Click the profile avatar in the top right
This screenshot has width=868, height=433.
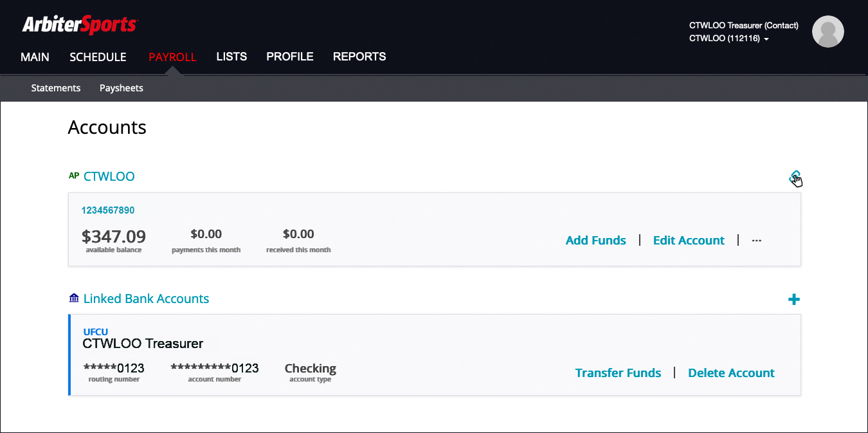[x=828, y=31]
